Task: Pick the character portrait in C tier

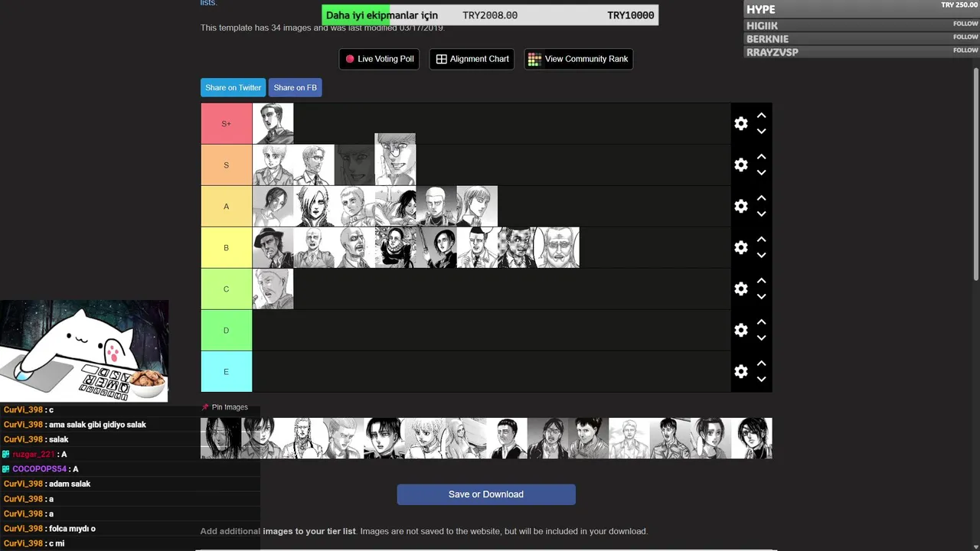Action: tap(273, 289)
